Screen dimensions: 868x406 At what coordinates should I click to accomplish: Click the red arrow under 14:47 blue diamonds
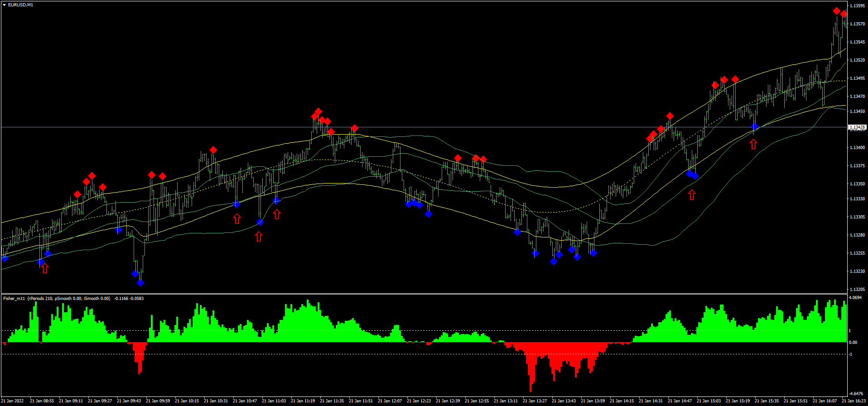coord(691,195)
